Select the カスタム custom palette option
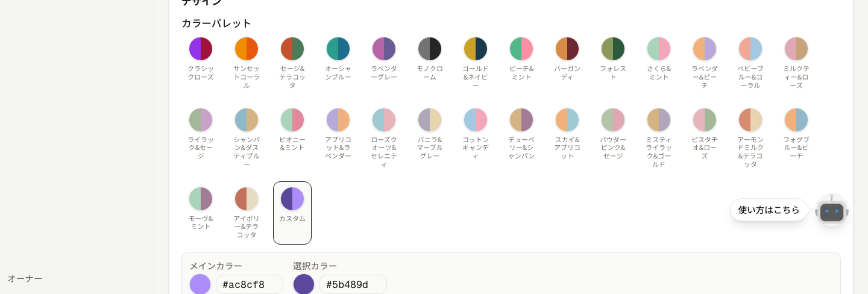Image resolution: width=868 pixels, height=294 pixels. pos(292,213)
